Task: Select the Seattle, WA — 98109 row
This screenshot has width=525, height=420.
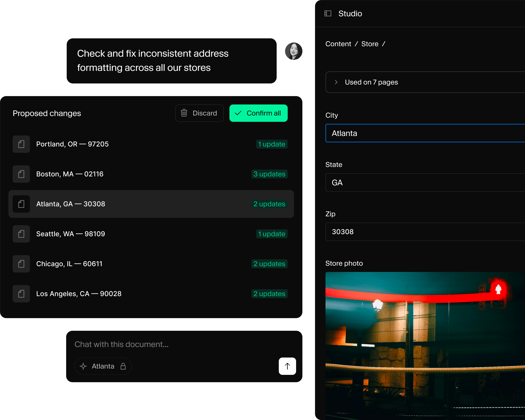Action: point(151,234)
